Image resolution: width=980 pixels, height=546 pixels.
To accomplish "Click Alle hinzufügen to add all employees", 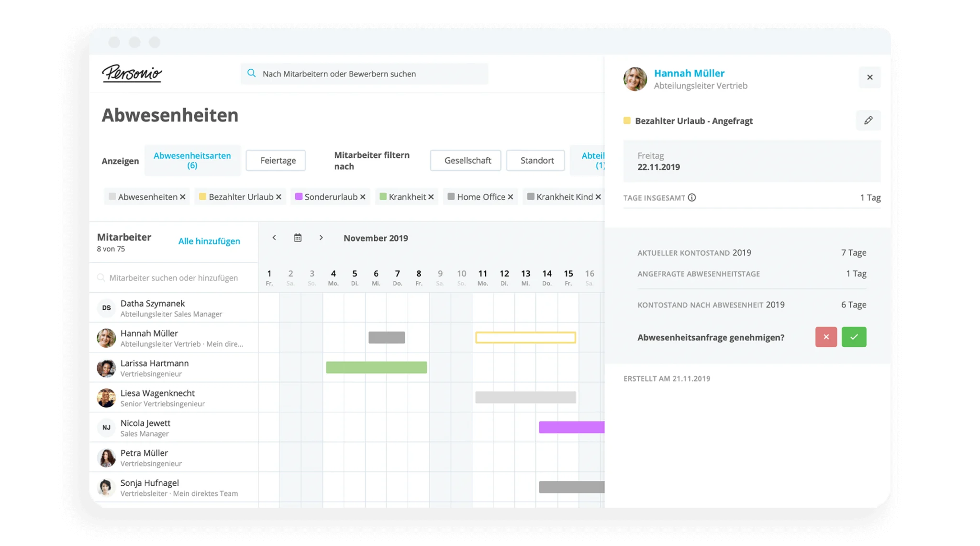I will click(209, 240).
